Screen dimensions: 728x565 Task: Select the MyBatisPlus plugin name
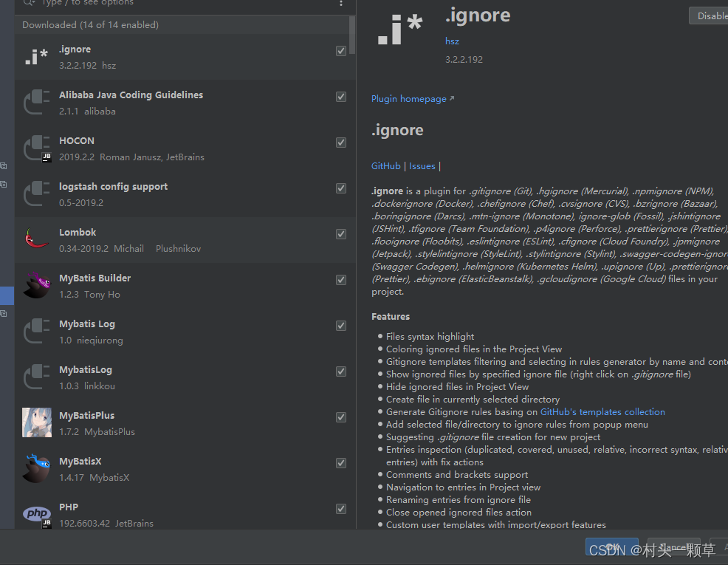86,416
